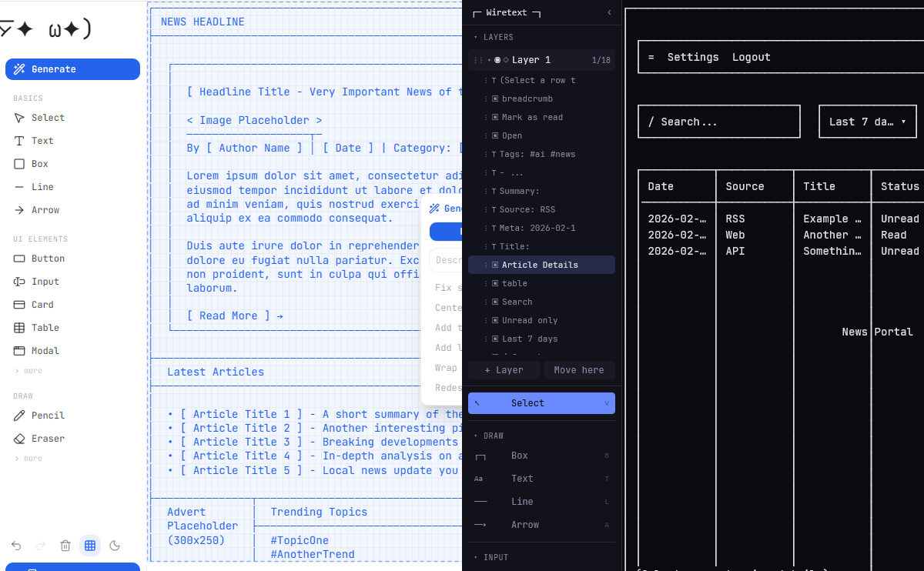This screenshot has height=571, width=924.
Task: Collapse the Wiretext panel with chevron
Action: click(x=609, y=12)
